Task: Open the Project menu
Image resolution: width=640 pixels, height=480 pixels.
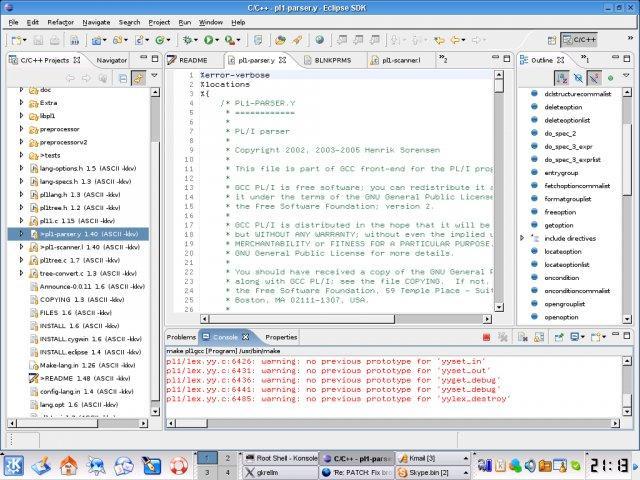Action: tap(159, 22)
